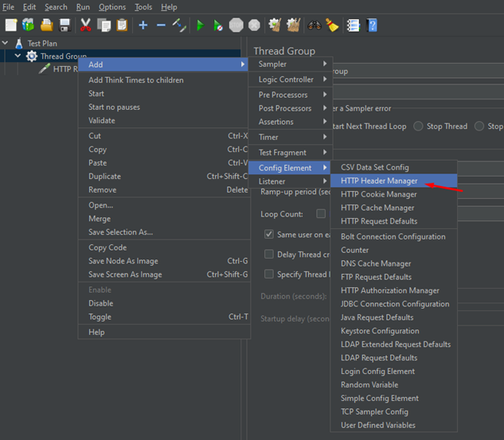
Task: Click the Save disk icon in toolbar
Action: (x=64, y=25)
